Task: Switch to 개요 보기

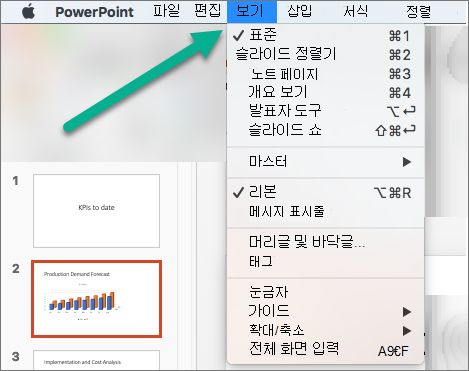Action: [326, 92]
